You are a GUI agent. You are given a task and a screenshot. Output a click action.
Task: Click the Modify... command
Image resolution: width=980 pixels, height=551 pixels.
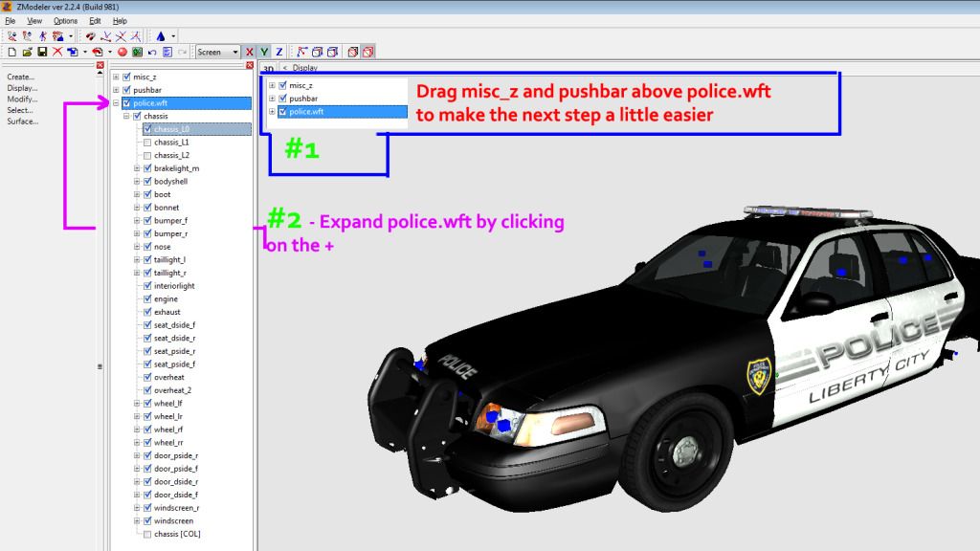pos(22,99)
